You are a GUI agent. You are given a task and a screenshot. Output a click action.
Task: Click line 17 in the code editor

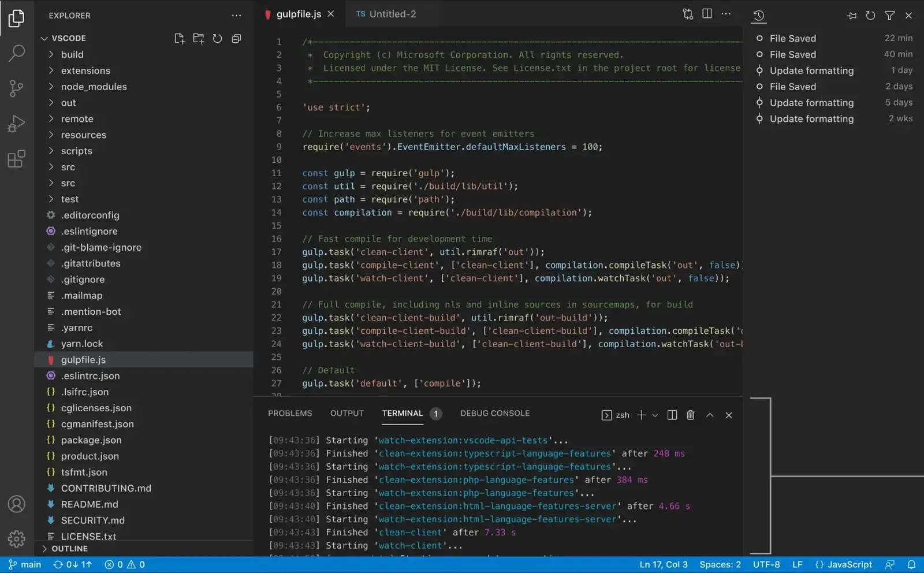pyautogui.click(x=423, y=252)
